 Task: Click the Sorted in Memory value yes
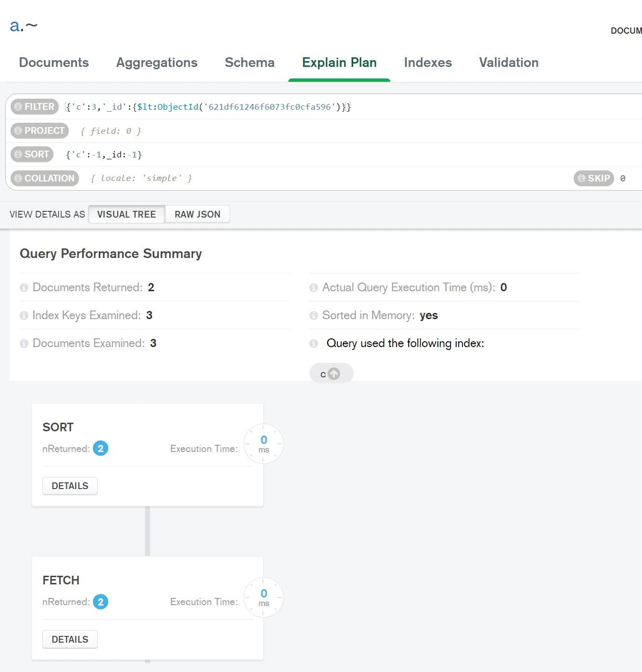pyautogui.click(x=429, y=316)
